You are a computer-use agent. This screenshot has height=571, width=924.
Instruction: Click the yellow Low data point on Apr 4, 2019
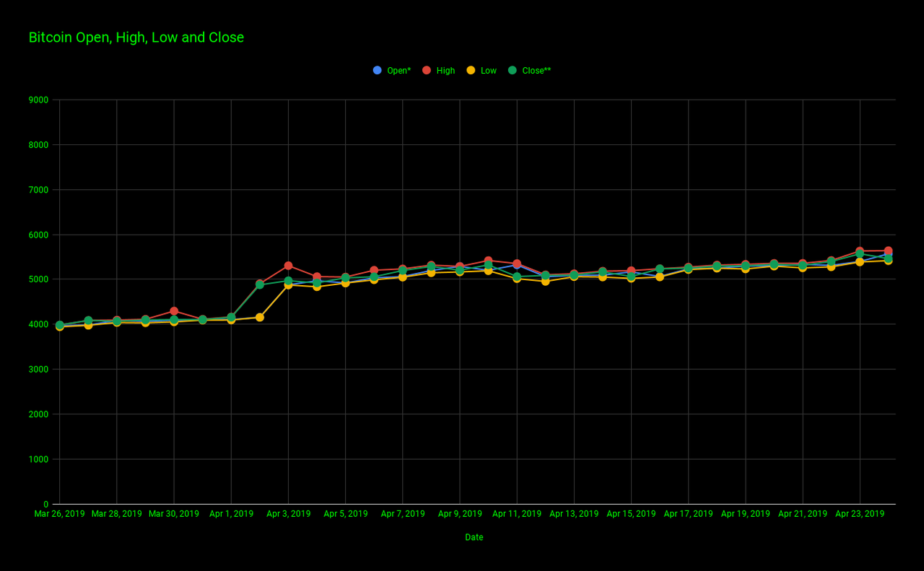point(317,287)
